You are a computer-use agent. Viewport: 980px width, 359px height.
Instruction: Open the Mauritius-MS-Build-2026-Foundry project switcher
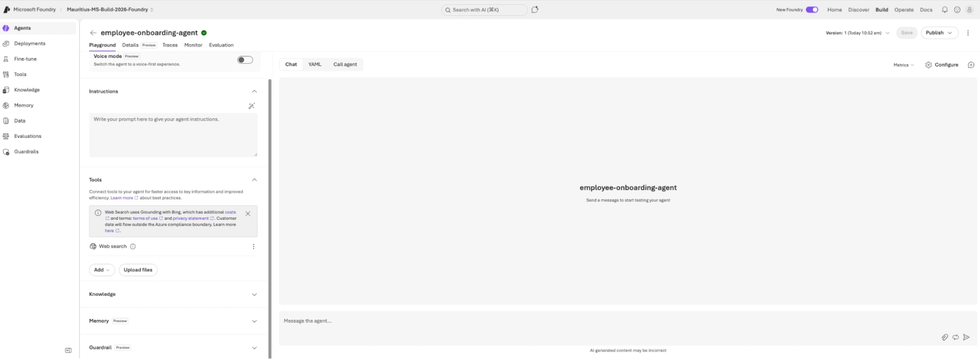click(x=110, y=10)
